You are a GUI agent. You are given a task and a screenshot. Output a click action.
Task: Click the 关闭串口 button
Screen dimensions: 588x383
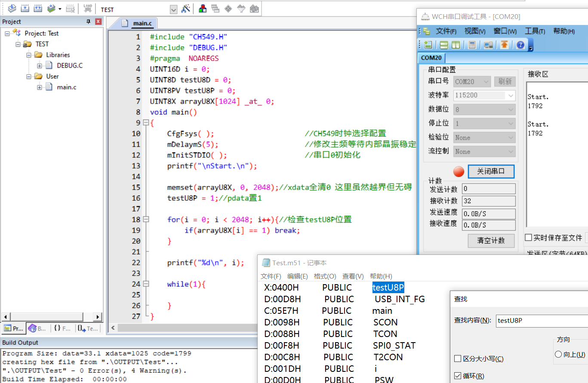coord(491,172)
